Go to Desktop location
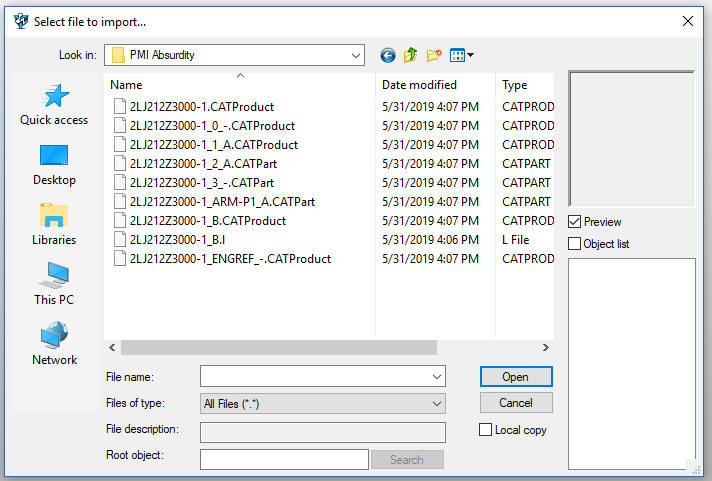Image resolution: width=712 pixels, height=481 pixels. pos(54,164)
